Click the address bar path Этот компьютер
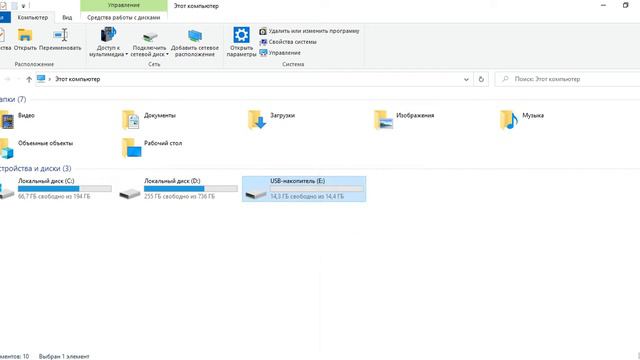640x360 pixels. (x=78, y=79)
